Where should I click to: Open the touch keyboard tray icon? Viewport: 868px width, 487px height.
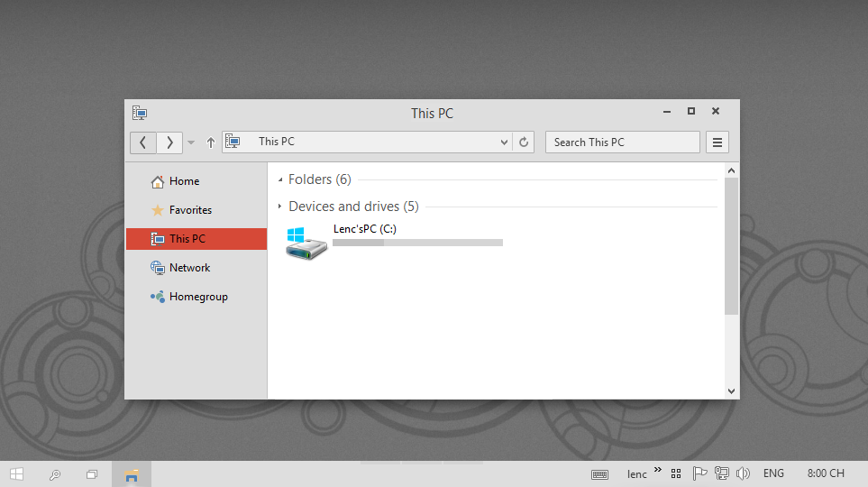pyautogui.click(x=599, y=474)
